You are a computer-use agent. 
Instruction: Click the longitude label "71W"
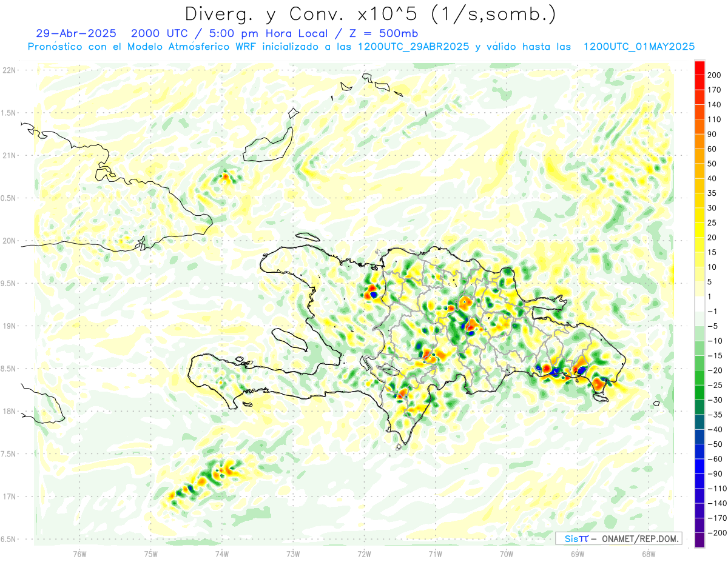tap(436, 554)
